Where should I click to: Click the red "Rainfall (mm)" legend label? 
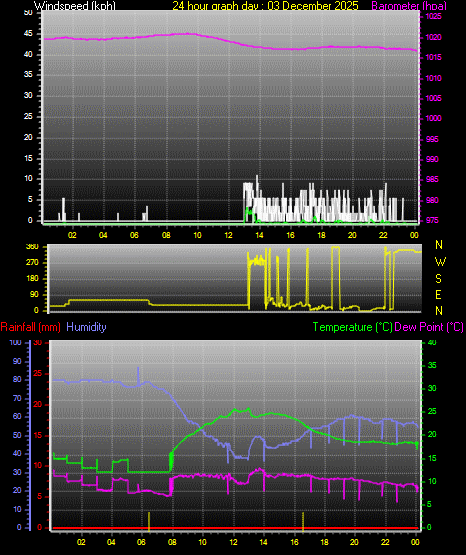click(30, 327)
